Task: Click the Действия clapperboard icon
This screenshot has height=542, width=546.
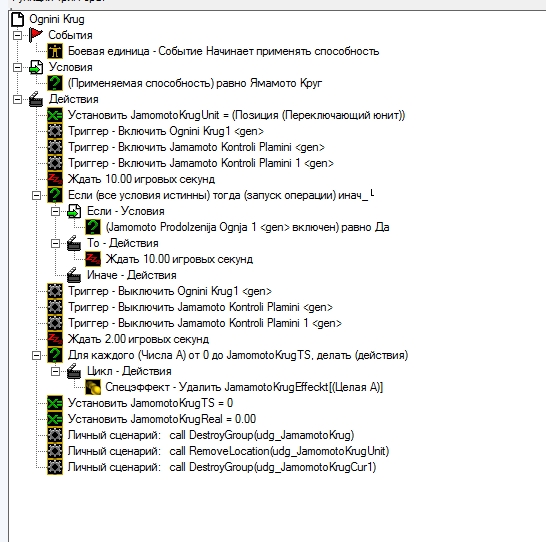Action: pyautogui.click(x=36, y=99)
